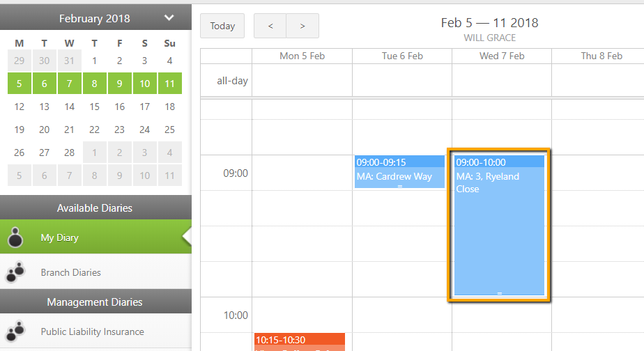Go to previous week with the < button
Viewport: 644px width, 351px height.
(x=270, y=26)
